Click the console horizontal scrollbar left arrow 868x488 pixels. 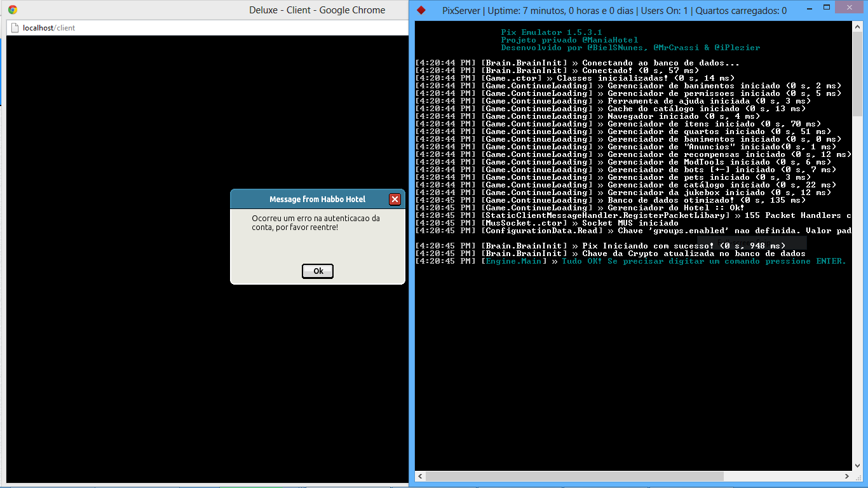click(x=420, y=476)
